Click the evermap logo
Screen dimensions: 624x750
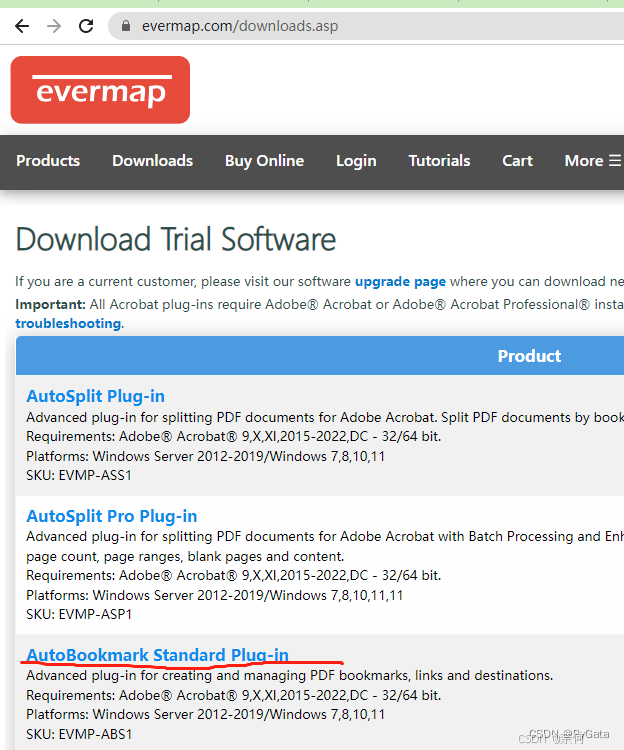[100, 90]
